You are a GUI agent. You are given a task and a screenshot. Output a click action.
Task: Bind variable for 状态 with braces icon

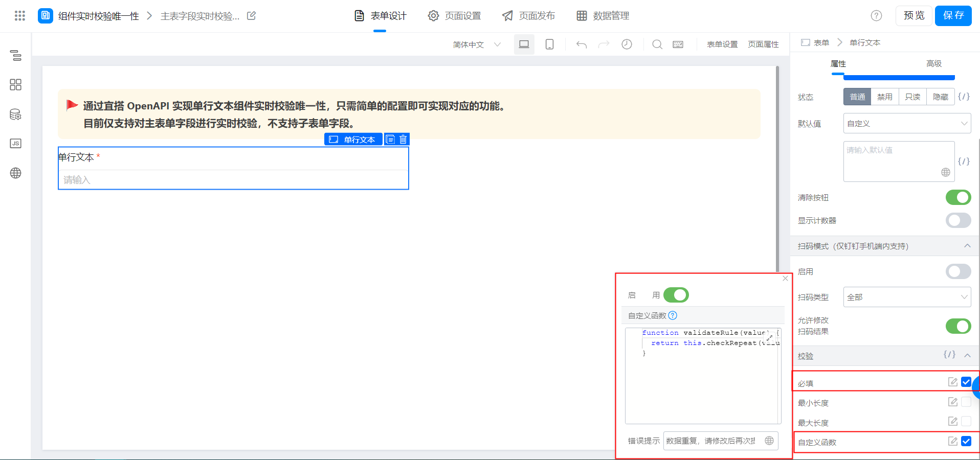tap(964, 97)
